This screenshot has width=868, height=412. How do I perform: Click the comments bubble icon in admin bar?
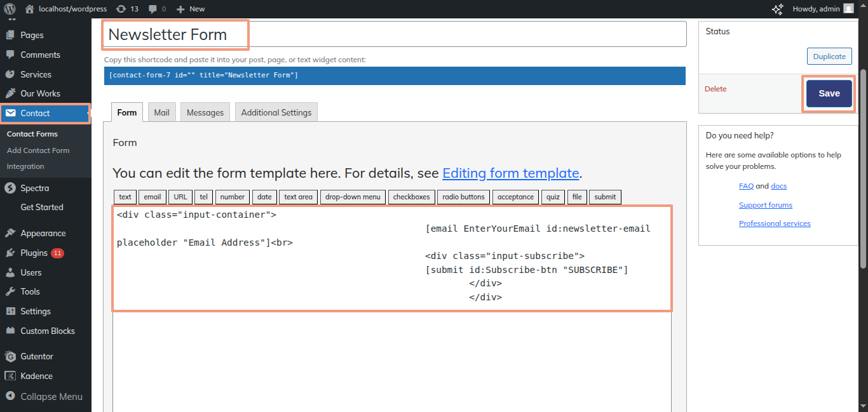point(153,9)
